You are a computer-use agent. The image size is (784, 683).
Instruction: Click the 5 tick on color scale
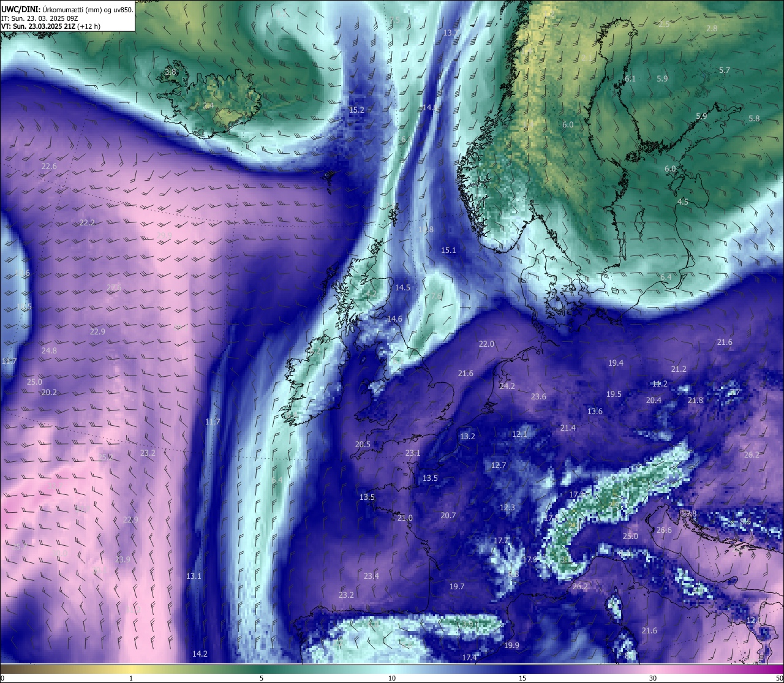point(262,678)
